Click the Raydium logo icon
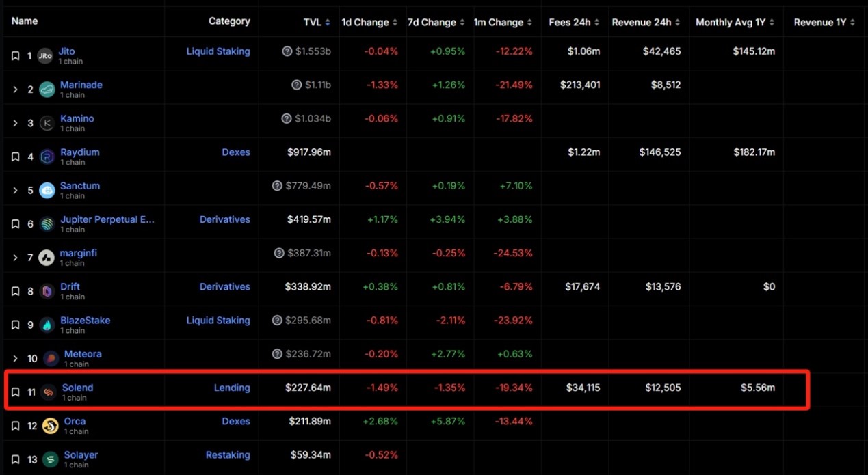This screenshot has height=475, width=868. tap(47, 157)
